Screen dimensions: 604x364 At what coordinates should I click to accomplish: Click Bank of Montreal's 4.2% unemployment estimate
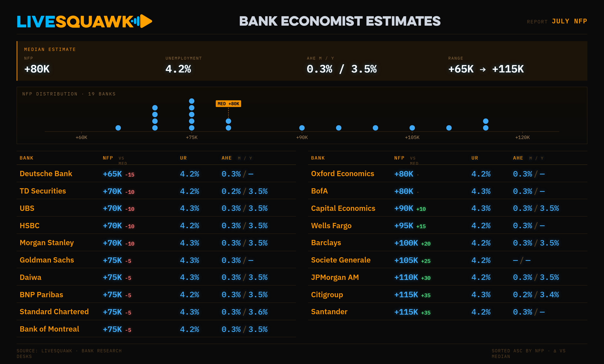(190, 329)
